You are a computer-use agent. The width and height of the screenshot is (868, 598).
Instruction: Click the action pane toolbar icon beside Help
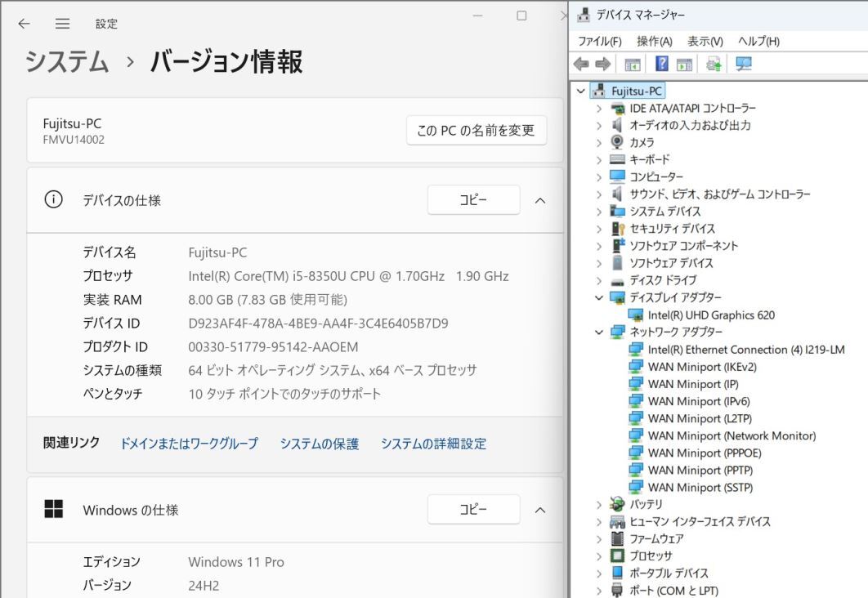[x=684, y=65]
